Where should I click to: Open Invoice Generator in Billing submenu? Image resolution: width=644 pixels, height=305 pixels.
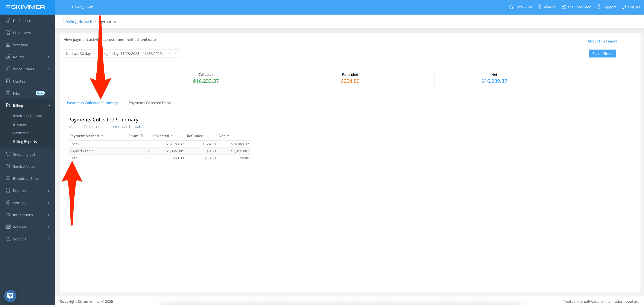pyautogui.click(x=28, y=116)
